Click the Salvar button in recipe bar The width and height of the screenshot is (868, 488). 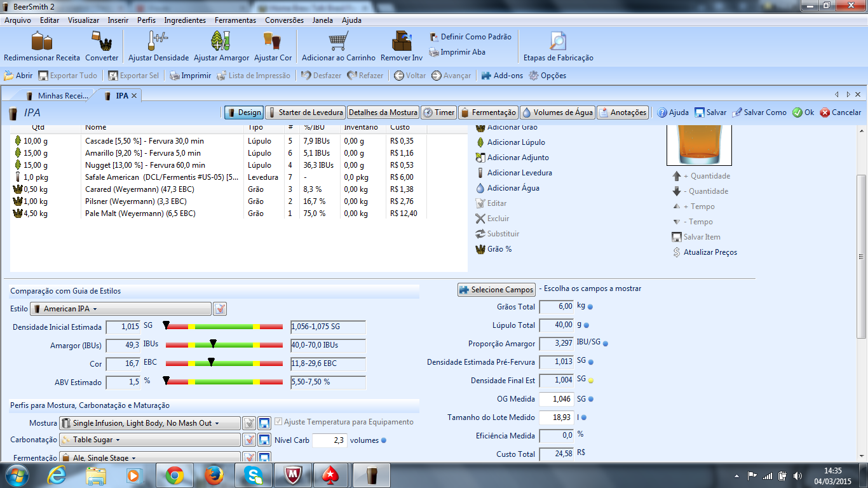(x=710, y=112)
